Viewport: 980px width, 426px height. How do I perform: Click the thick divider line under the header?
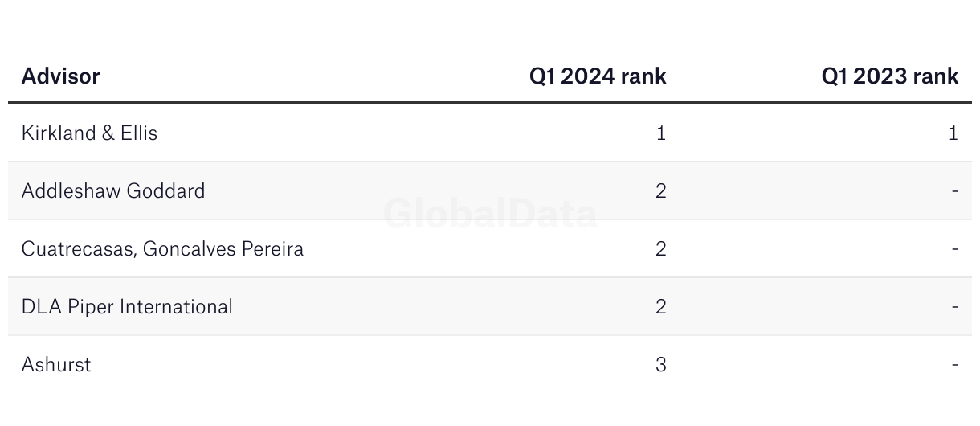[490, 103]
